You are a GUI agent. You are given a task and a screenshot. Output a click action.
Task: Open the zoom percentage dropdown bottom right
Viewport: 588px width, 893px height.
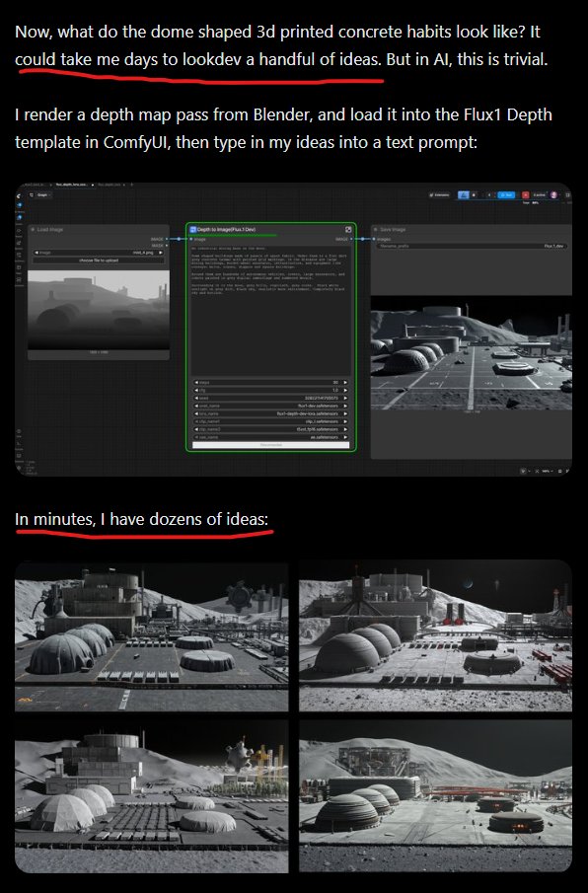(549, 471)
